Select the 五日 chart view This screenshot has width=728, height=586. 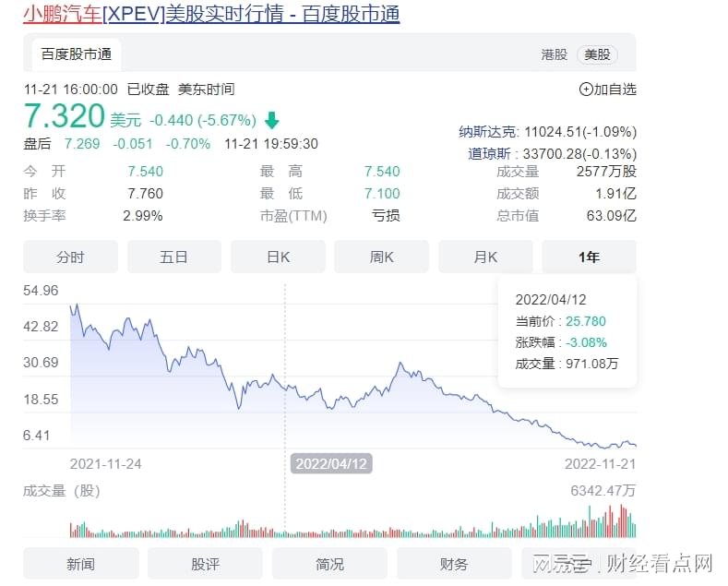174,257
